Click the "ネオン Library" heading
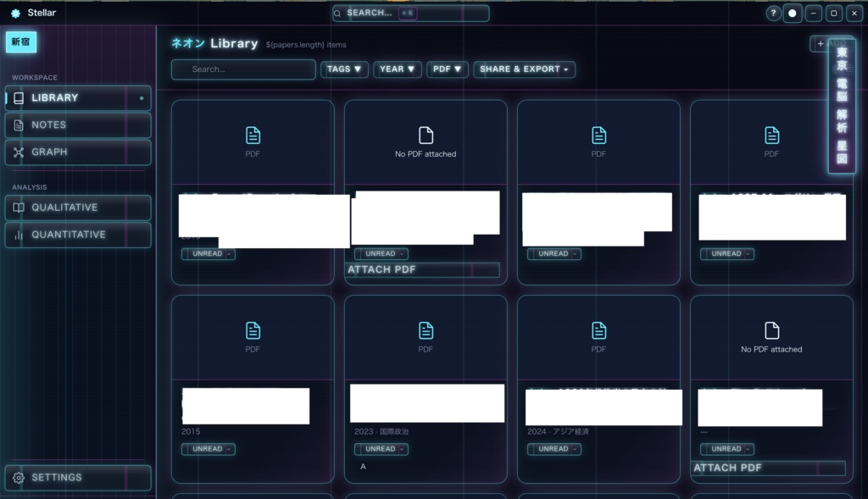Image resolution: width=868 pixels, height=499 pixels. tap(214, 43)
